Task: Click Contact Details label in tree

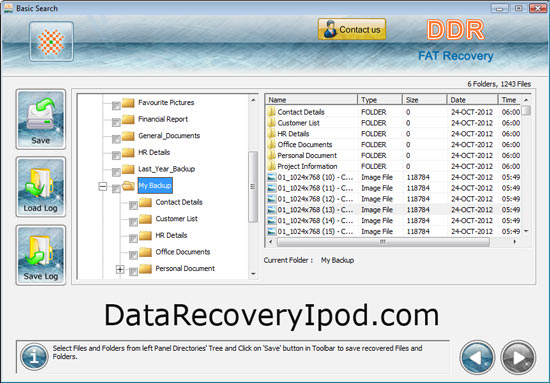Action: click(179, 202)
